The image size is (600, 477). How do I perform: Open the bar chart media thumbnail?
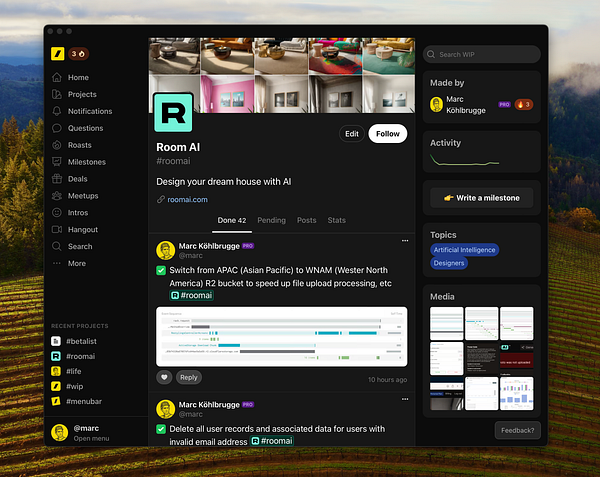click(x=517, y=394)
